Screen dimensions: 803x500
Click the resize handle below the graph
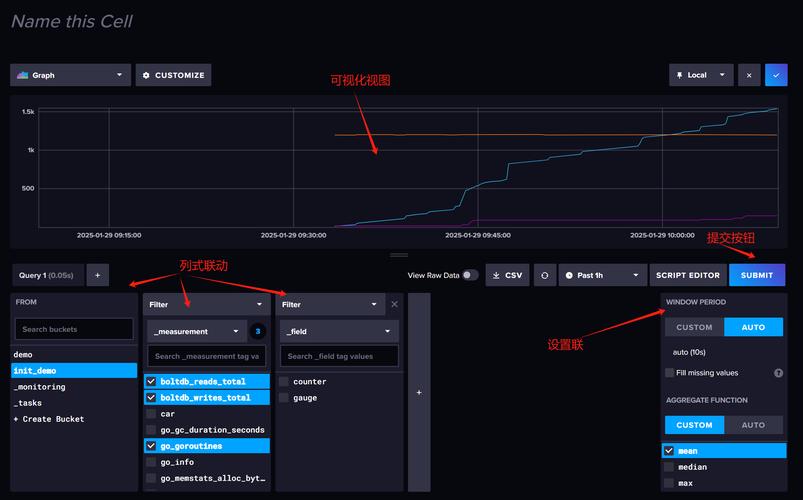coord(399,255)
